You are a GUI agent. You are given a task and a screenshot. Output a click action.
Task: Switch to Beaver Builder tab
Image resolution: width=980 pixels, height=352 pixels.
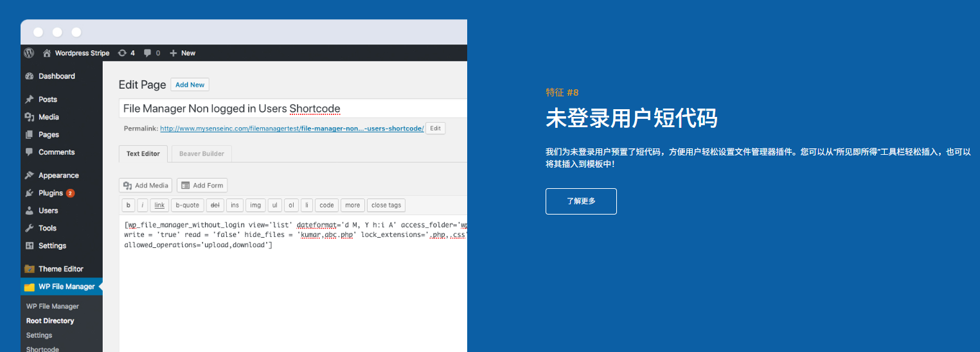click(x=202, y=154)
